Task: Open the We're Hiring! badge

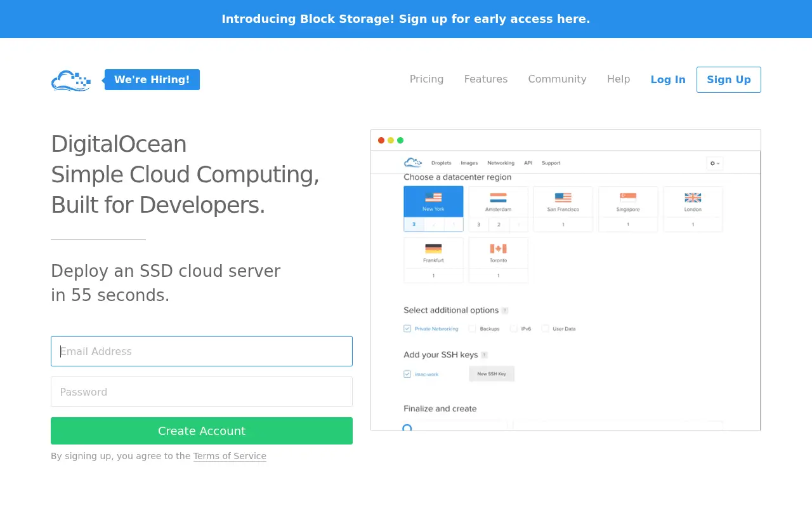Action: coord(152,79)
